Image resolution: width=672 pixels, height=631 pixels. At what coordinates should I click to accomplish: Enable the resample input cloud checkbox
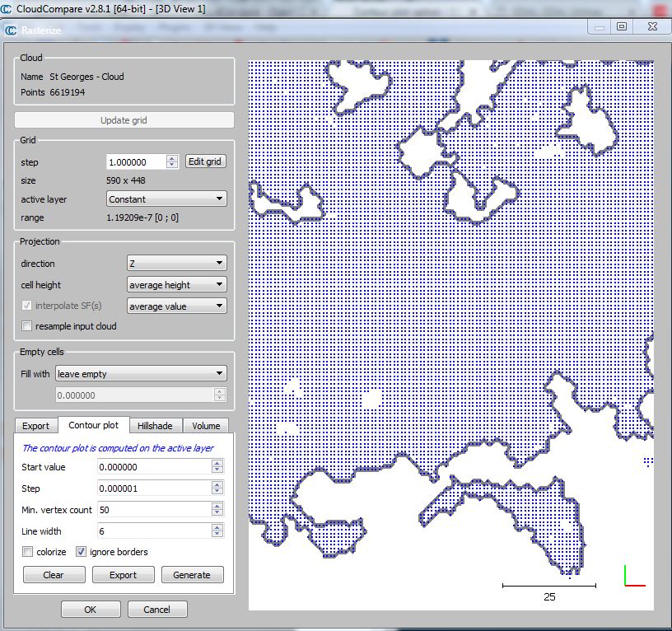coord(27,326)
